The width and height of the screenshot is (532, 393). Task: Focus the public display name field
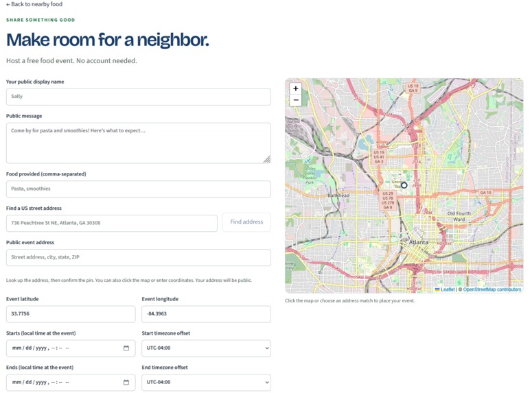click(x=139, y=97)
